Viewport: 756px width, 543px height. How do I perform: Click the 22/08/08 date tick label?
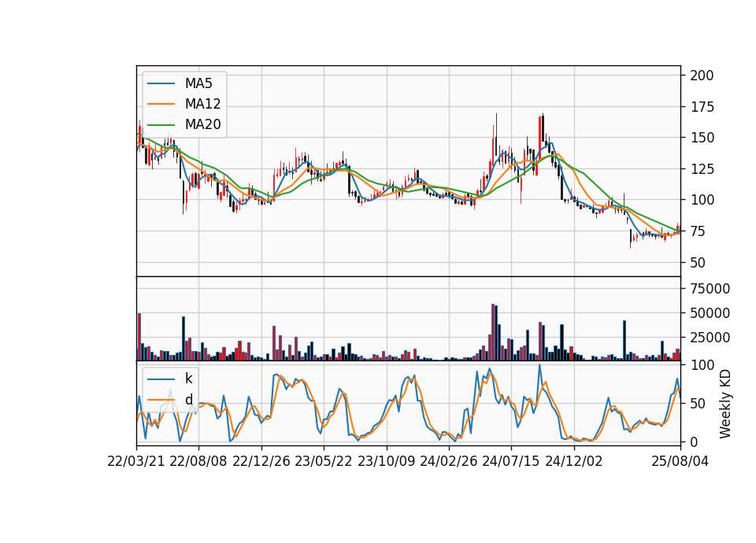pos(198,461)
